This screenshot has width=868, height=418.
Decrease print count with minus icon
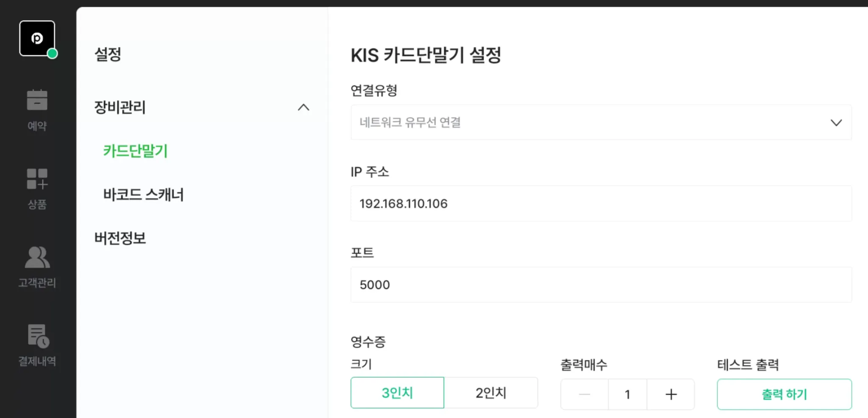(x=584, y=394)
